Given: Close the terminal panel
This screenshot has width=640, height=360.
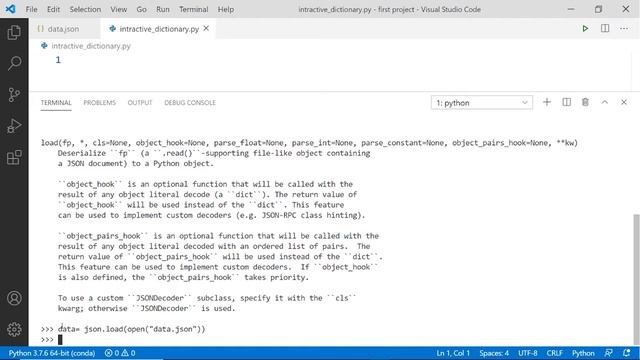Looking at the screenshot, I should coord(624,102).
